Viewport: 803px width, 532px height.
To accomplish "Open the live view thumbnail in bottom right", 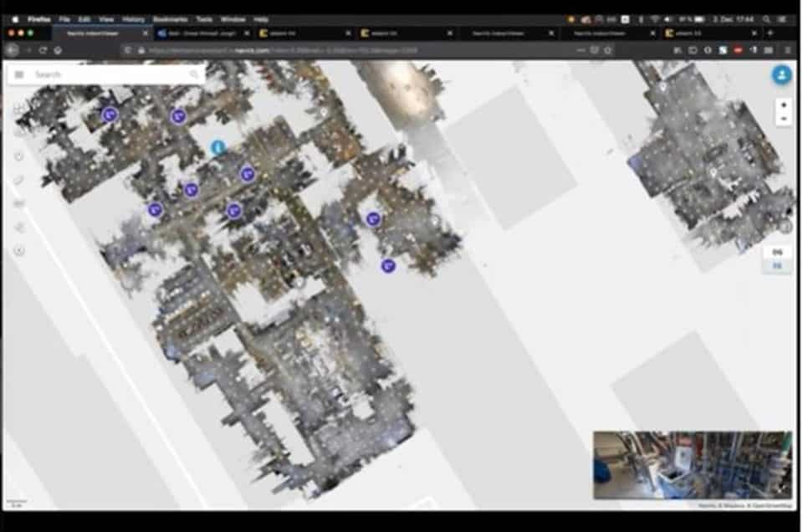I will [693, 465].
